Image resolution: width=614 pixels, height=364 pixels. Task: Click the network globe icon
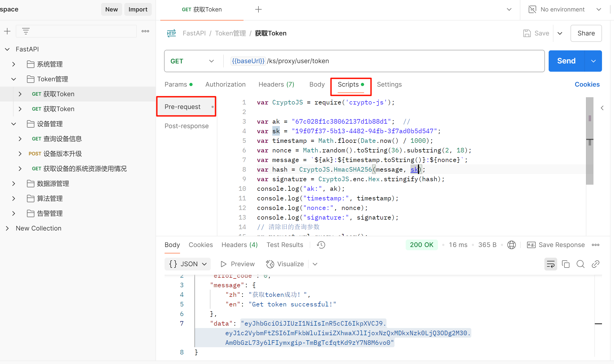click(511, 245)
